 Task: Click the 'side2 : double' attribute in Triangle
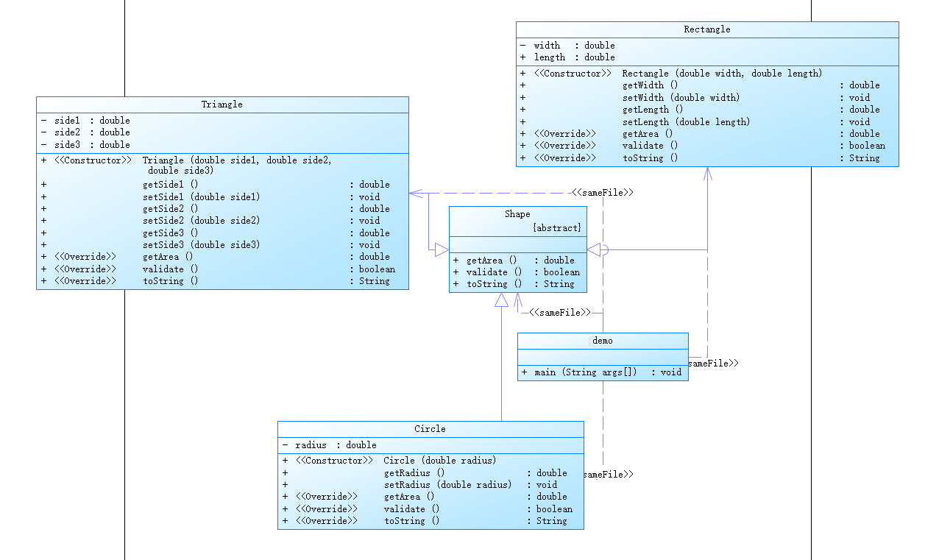[x=85, y=132]
